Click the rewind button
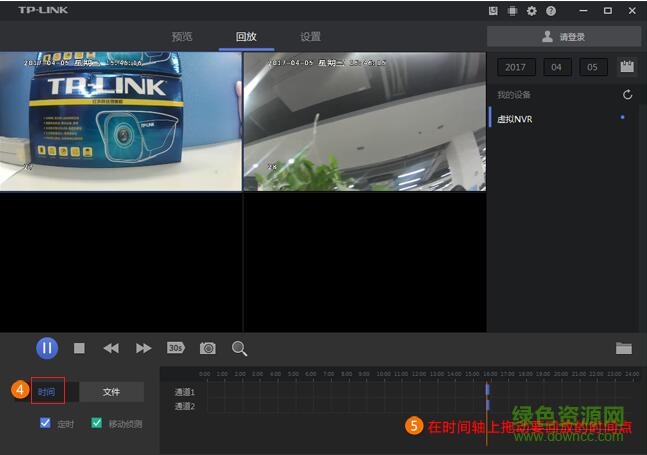This screenshot has height=455, width=647. (111, 348)
